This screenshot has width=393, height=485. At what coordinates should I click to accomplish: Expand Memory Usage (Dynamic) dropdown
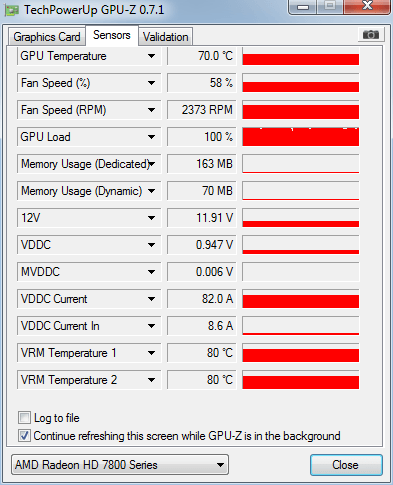pos(152,191)
